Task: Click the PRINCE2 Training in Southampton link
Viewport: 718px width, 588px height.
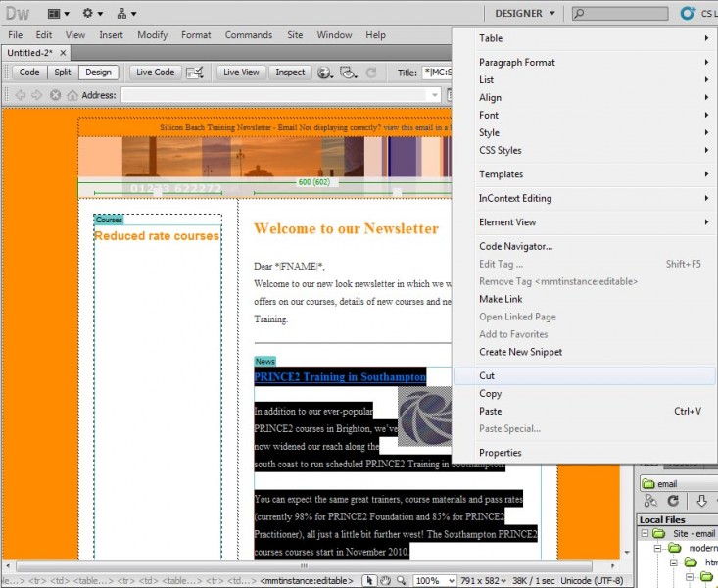Action: pos(339,377)
